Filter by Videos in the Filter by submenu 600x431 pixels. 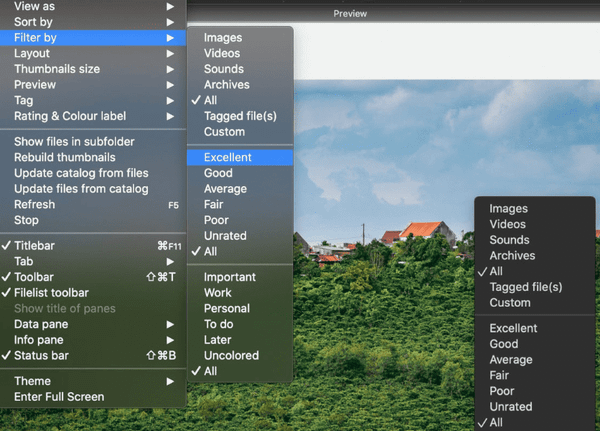point(240,54)
